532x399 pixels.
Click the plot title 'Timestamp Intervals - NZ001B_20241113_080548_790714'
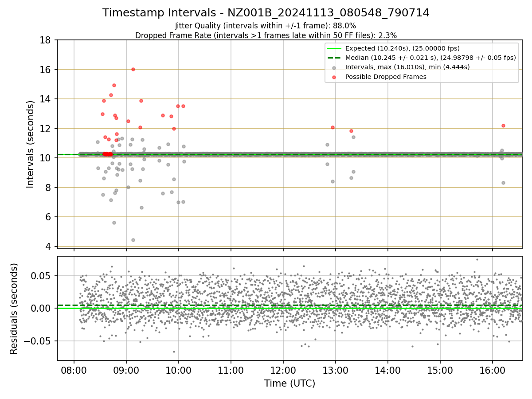click(x=266, y=13)
